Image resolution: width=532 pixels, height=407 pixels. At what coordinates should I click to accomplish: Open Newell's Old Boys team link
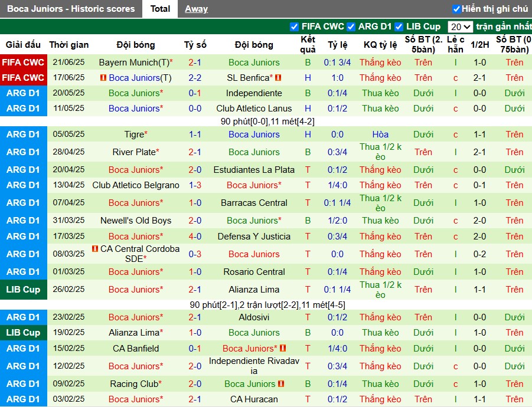pos(136,220)
